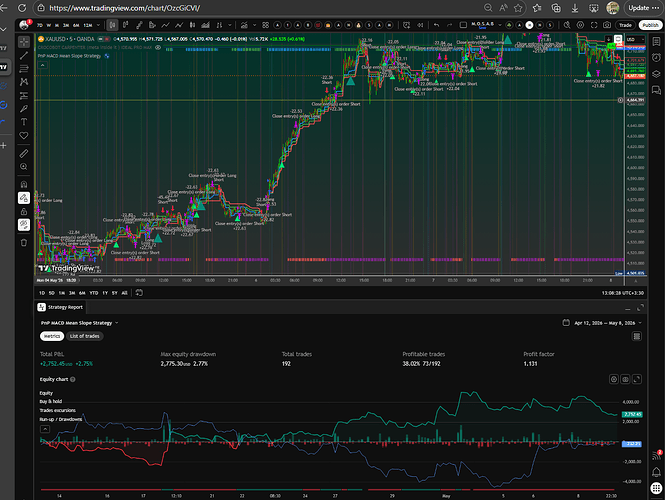665x500 pixels.
Task: Click the undo arrow in the top toolbar
Action: [436, 25]
